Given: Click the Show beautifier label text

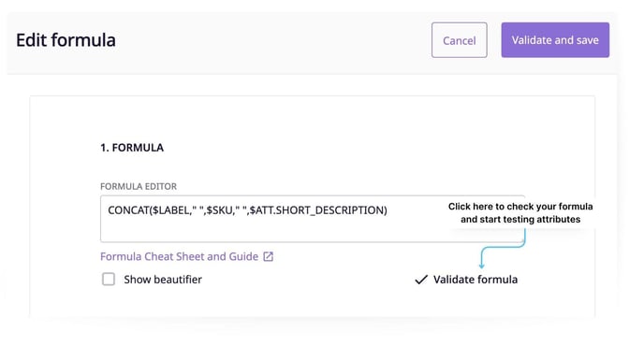Looking at the screenshot, I should (163, 280).
